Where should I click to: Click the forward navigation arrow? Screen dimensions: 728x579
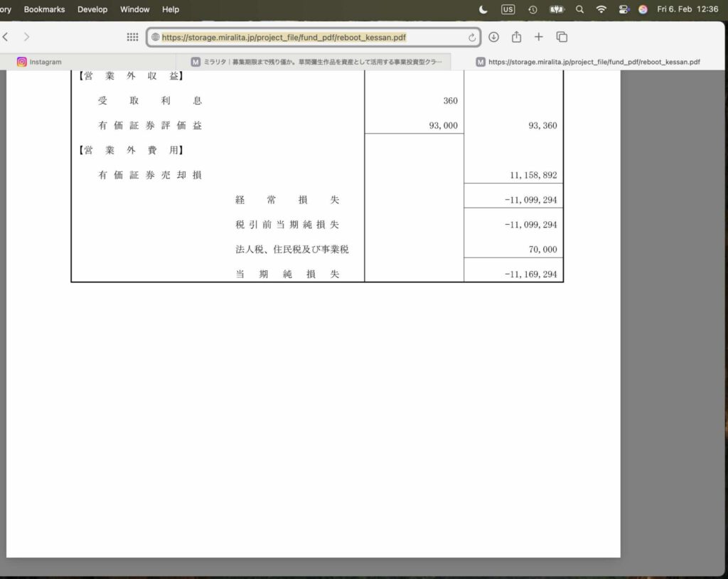[x=26, y=37]
